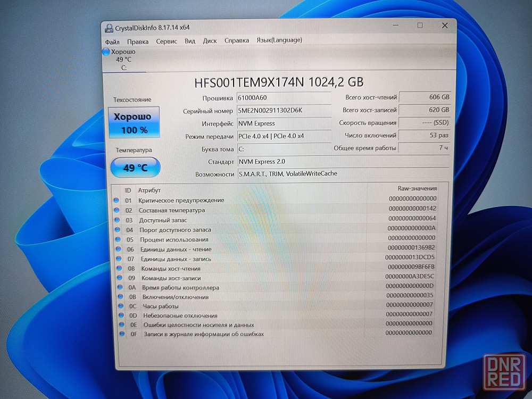This screenshot has height=399, width=532.
Task: Open the Файл menu
Action: 112,42
